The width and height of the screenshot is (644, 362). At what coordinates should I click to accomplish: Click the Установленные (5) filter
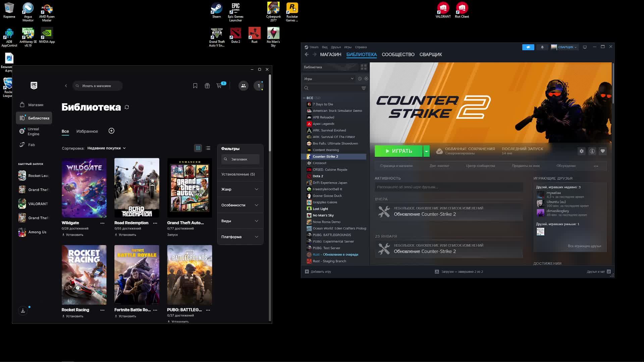pos(238,174)
